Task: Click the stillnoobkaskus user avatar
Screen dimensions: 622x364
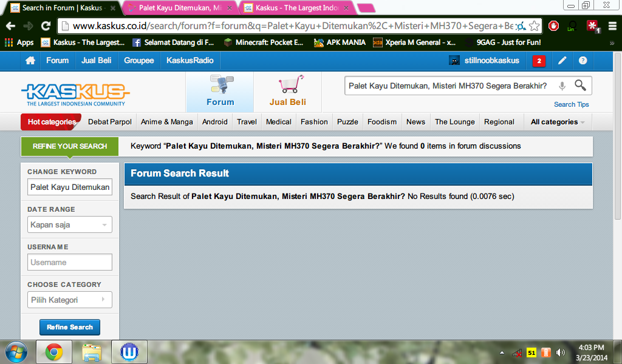Action: coord(454,61)
